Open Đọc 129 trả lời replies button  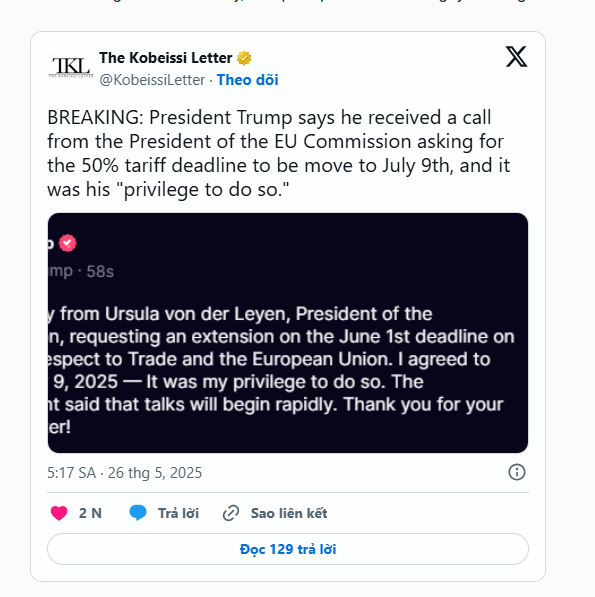tap(288, 549)
